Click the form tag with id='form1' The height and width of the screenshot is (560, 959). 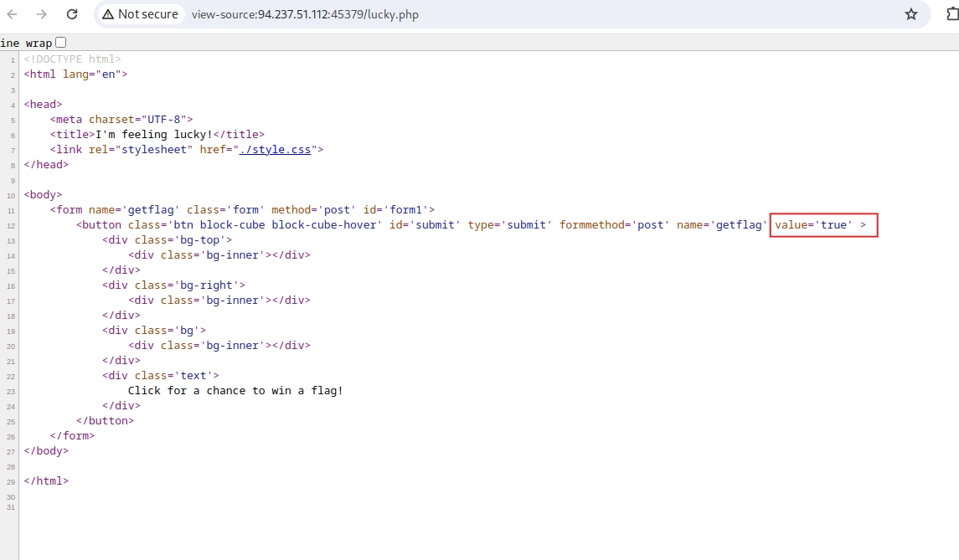(x=242, y=210)
